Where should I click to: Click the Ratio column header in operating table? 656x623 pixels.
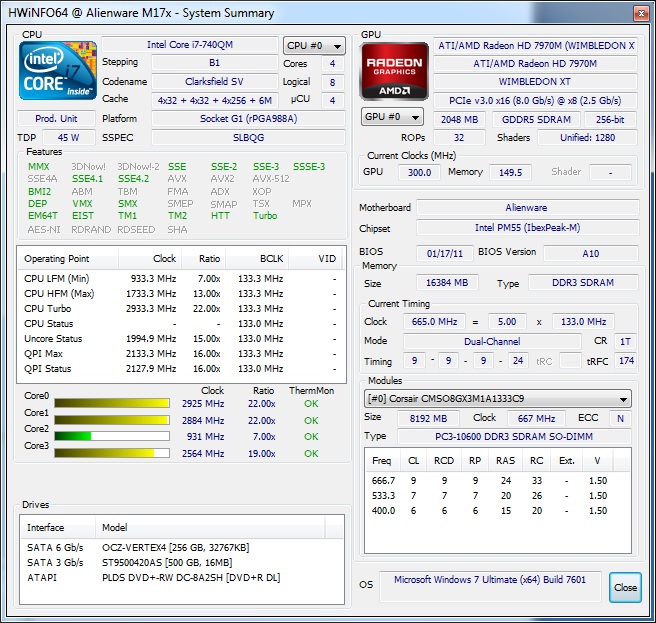203,259
